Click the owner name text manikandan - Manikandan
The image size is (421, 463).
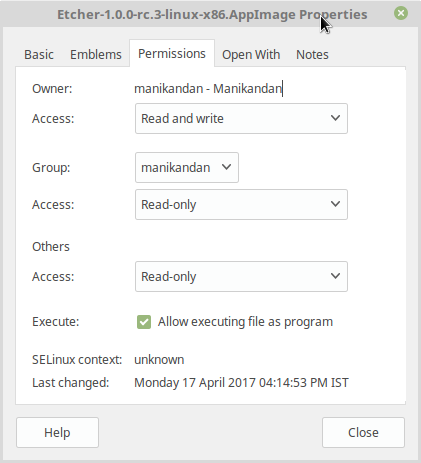(208, 89)
